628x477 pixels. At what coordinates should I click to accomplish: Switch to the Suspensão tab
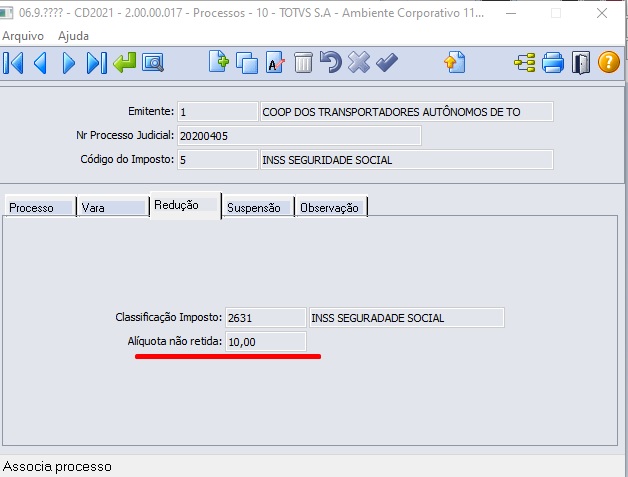[258, 207]
